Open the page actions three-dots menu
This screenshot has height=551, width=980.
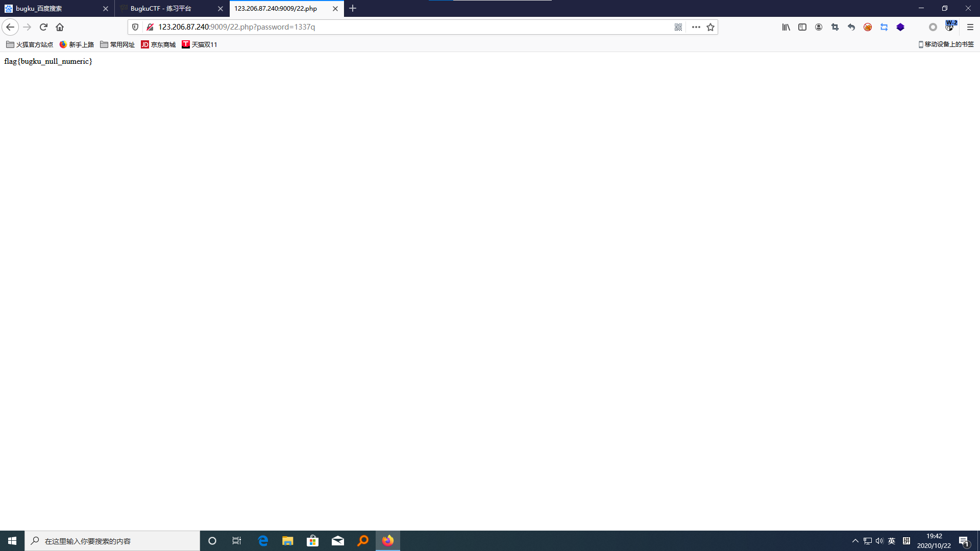pyautogui.click(x=696, y=27)
